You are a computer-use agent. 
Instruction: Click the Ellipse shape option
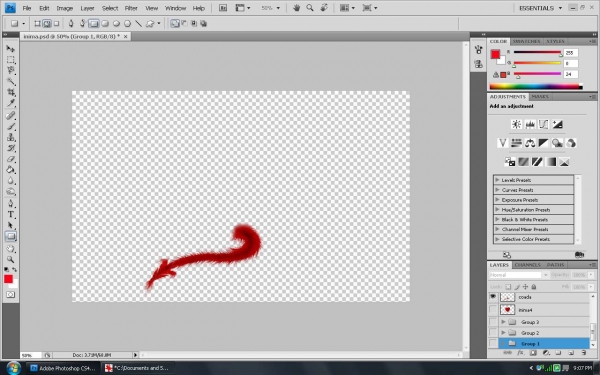(x=116, y=24)
